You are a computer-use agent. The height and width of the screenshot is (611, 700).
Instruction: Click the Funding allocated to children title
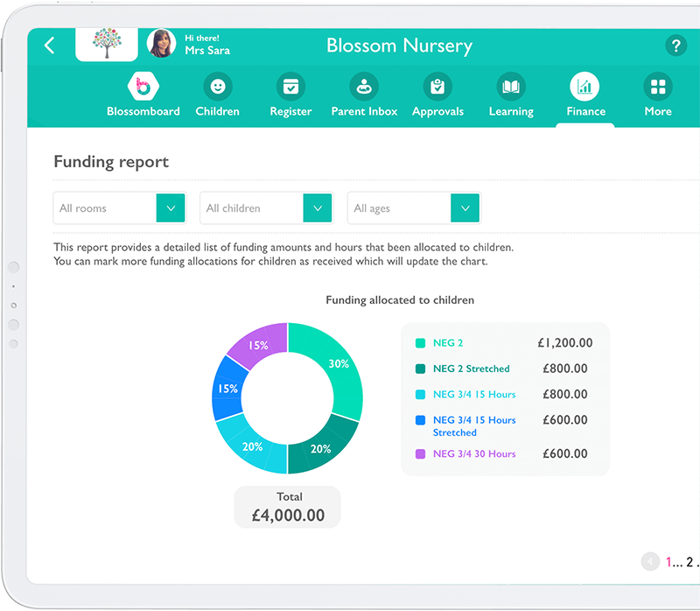pyautogui.click(x=400, y=300)
